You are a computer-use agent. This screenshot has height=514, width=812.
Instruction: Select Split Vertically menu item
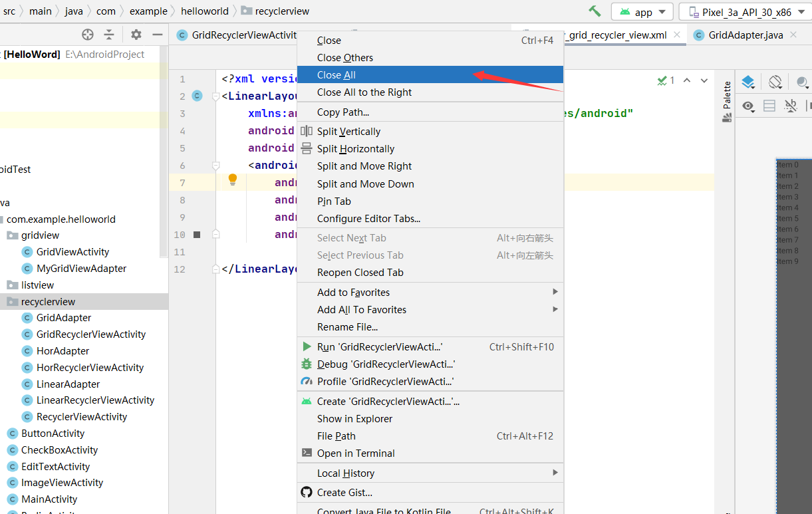tap(348, 132)
